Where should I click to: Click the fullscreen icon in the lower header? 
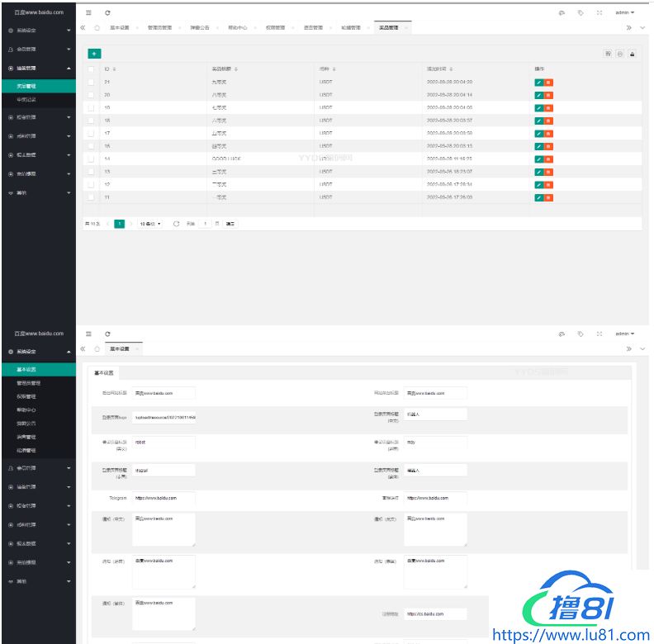tap(599, 334)
